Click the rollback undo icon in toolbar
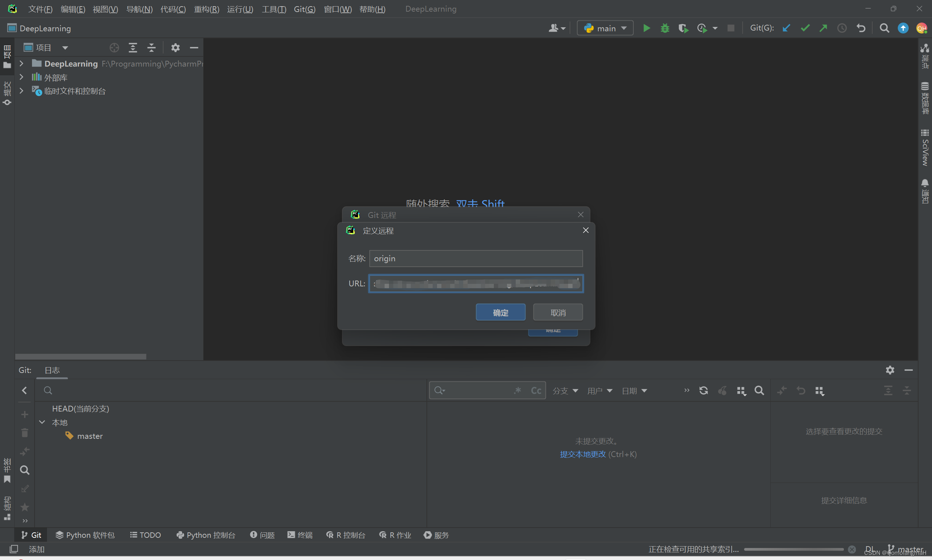 861,28
